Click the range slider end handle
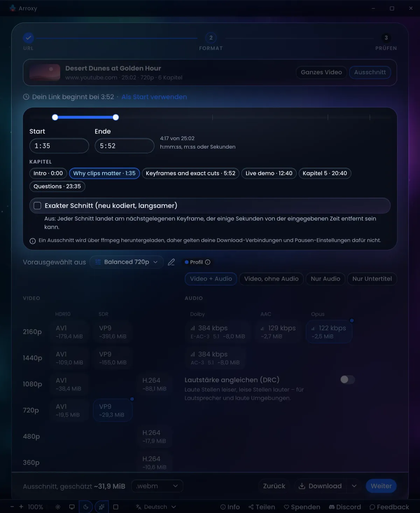Screen dimensions: 420x513 point(116,117)
